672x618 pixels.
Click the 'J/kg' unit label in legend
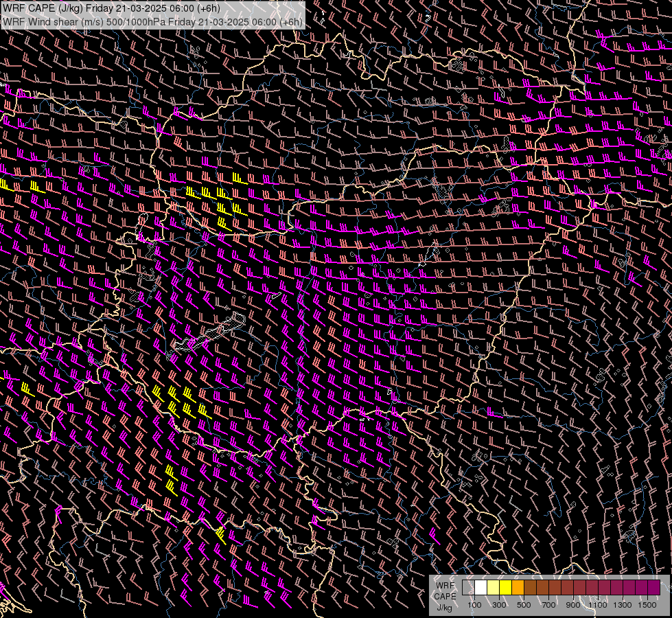pos(444,608)
